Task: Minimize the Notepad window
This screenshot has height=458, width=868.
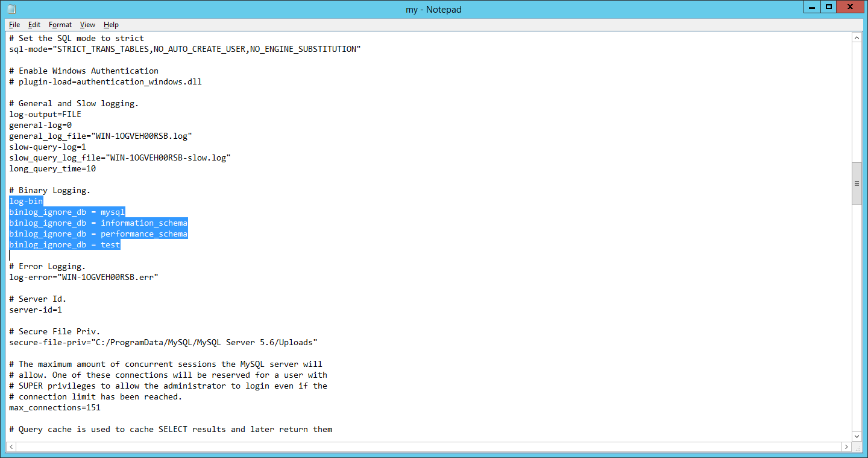Action: [813, 7]
